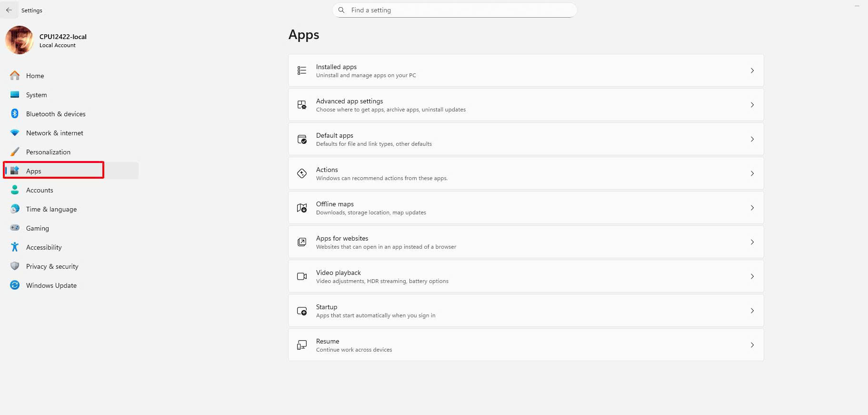Open Actions using the right chevron
Viewport: 868px width, 415px height.
click(752, 173)
